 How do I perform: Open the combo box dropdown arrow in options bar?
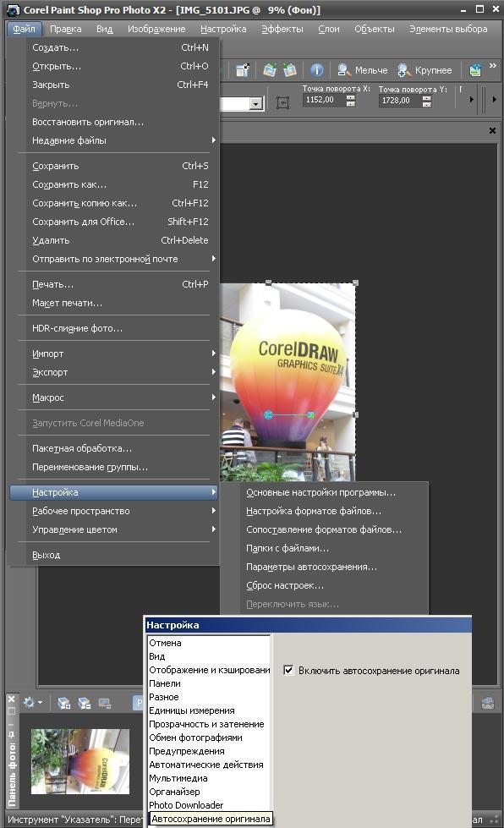[256, 103]
